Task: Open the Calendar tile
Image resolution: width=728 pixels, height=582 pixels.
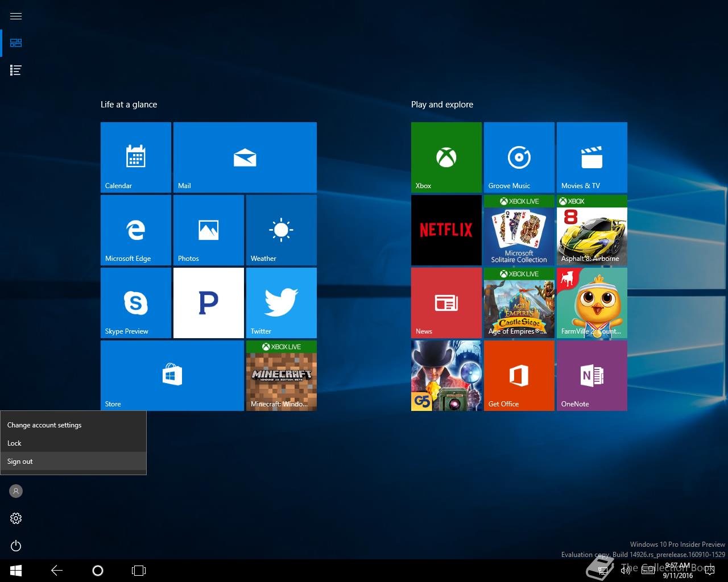Action: 136,157
